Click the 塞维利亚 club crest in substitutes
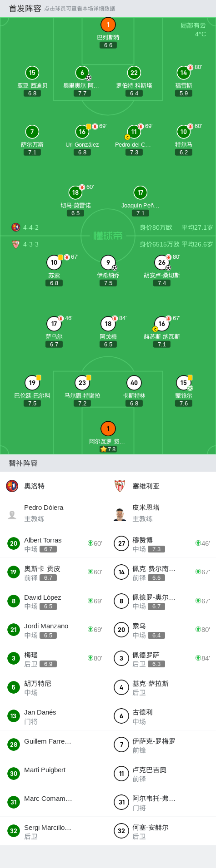Image resolution: width=216 pixels, height=868 pixels. pos(120,486)
